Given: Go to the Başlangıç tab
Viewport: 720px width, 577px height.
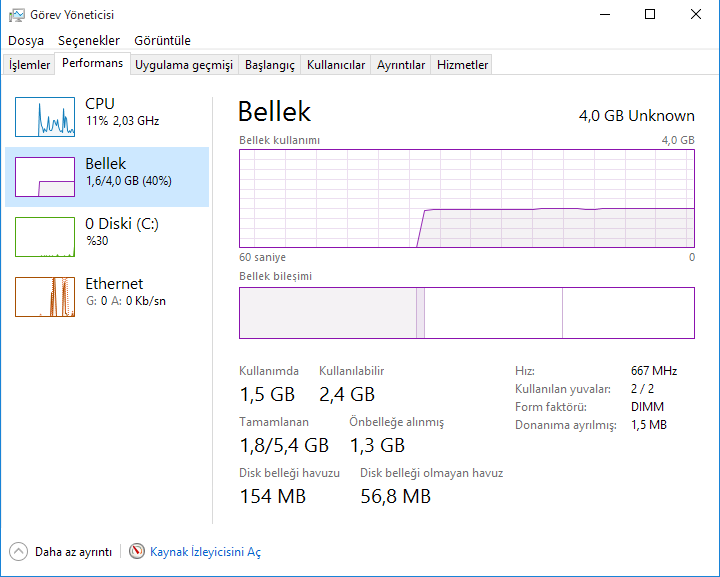Looking at the screenshot, I should tap(270, 65).
